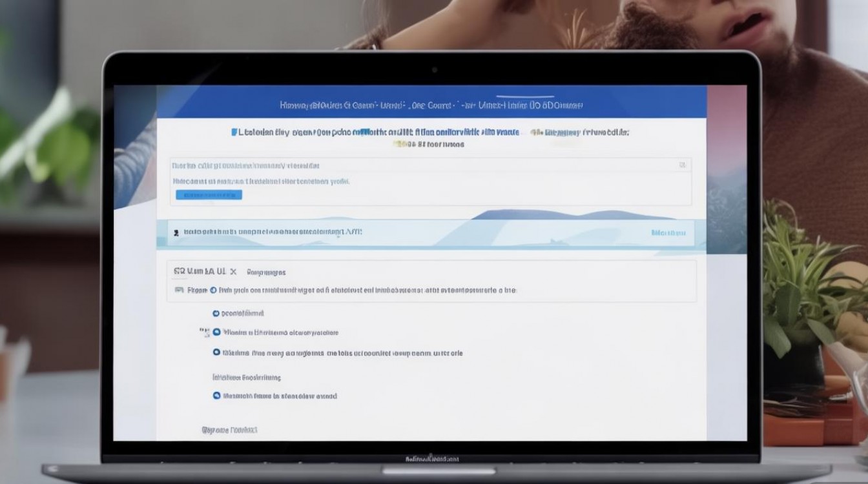
Task: Click the white title text in the blue header
Action: 431,105
